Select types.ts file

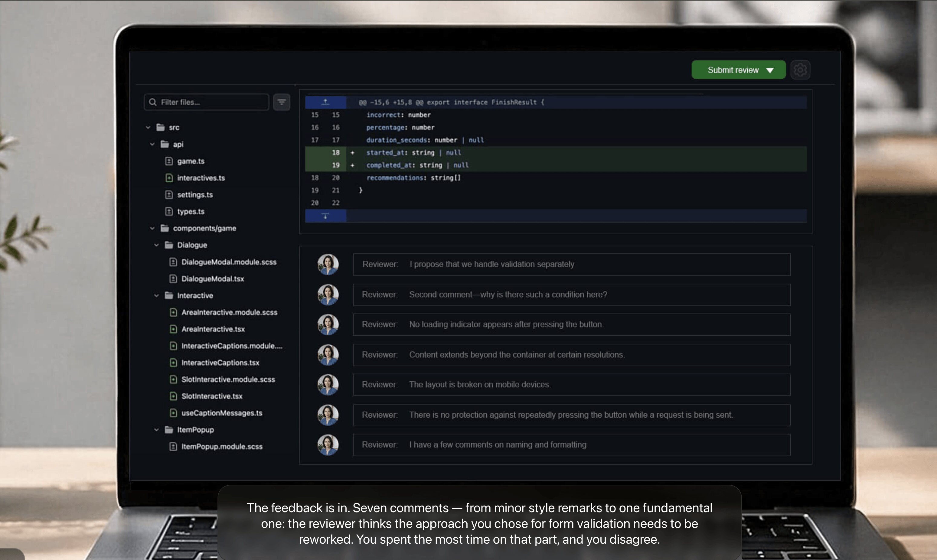[185, 211]
